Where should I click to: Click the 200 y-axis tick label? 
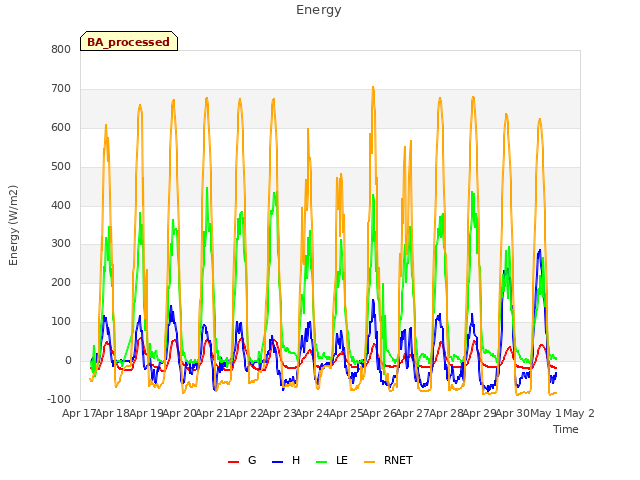pos(61,282)
